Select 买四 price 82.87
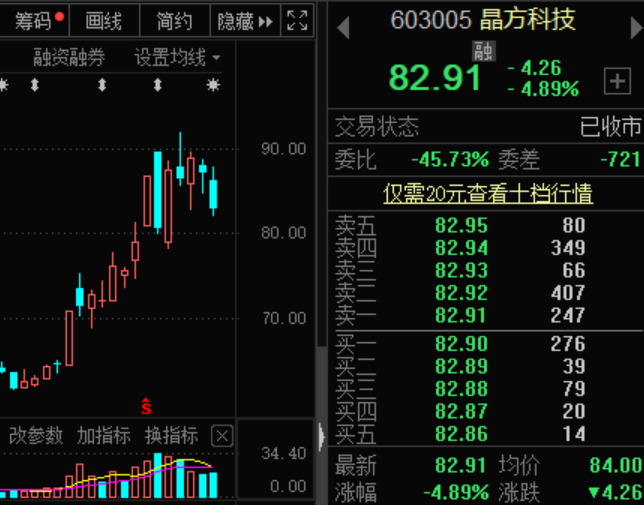This screenshot has width=644, height=505. [x=462, y=411]
